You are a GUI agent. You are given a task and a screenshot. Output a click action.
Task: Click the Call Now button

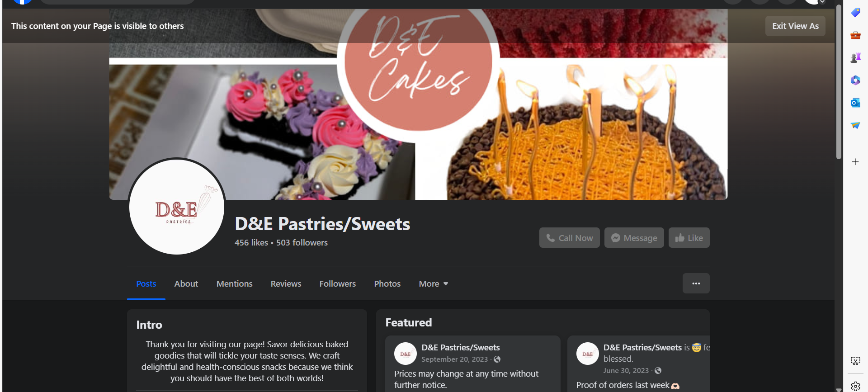click(569, 238)
